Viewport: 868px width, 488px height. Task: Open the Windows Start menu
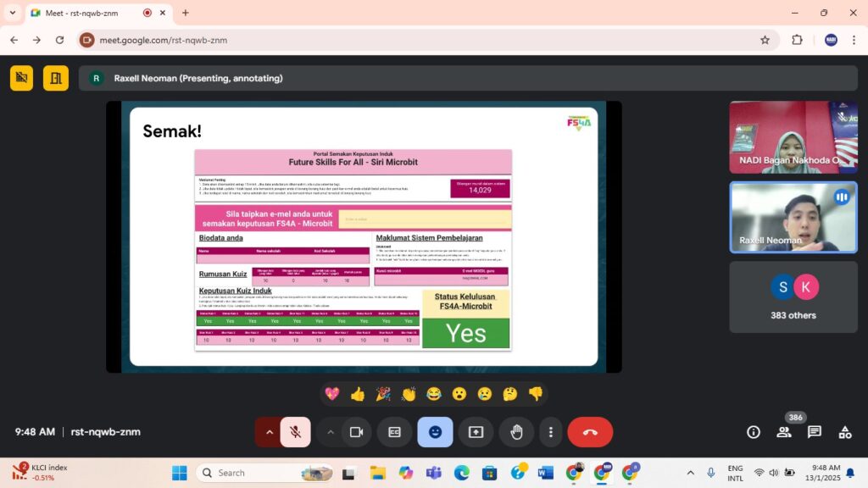pyautogui.click(x=180, y=473)
